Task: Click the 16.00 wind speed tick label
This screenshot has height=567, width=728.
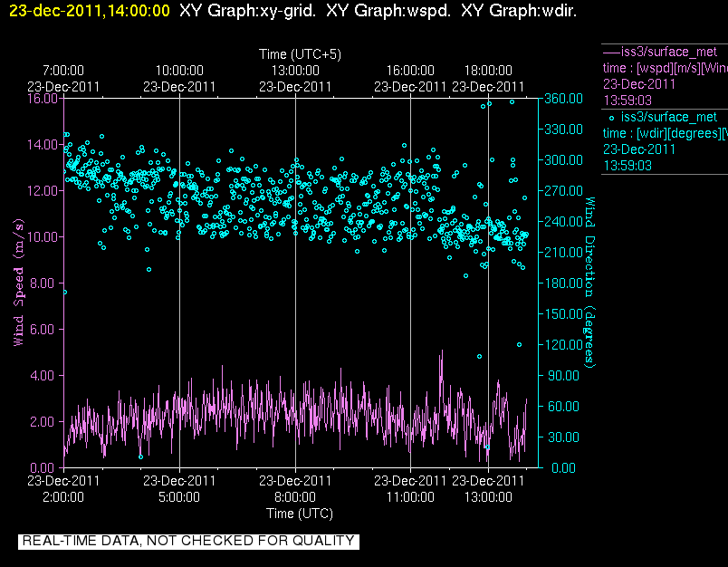Action: [x=43, y=99]
